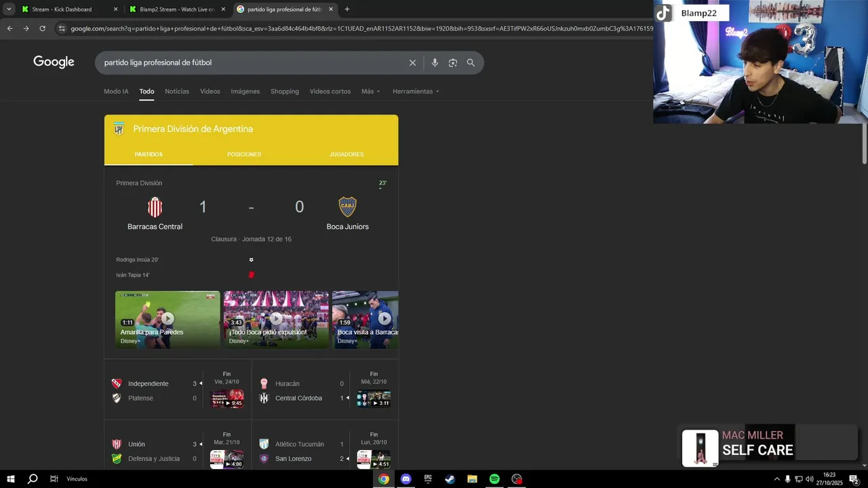The height and width of the screenshot is (488, 868).
Task: Open the Google logo homepage
Action: pos(54,62)
